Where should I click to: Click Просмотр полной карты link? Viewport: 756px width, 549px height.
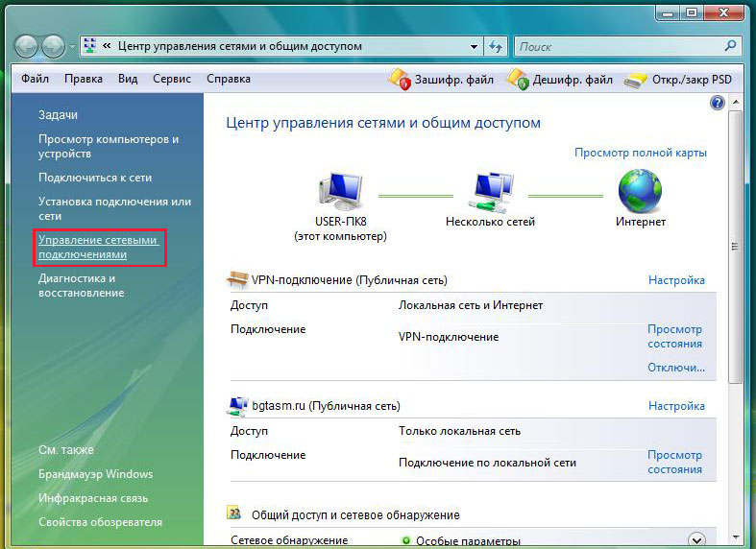(x=641, y=153)
